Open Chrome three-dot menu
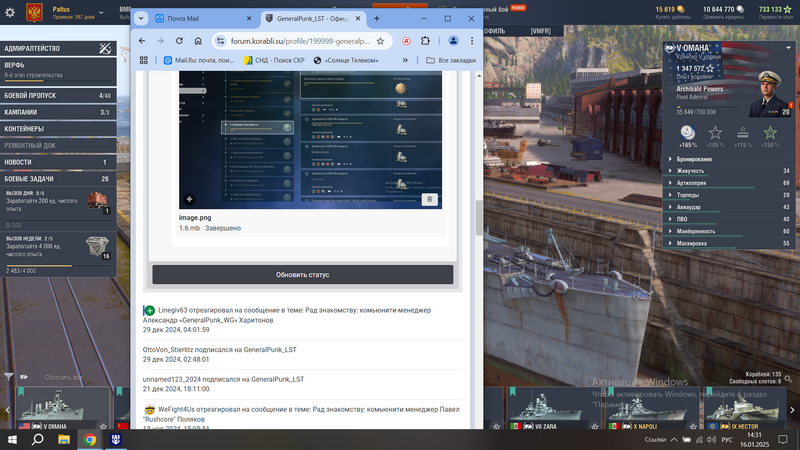The height and width of the screenshot is (450, 800). tap(472, 41)
